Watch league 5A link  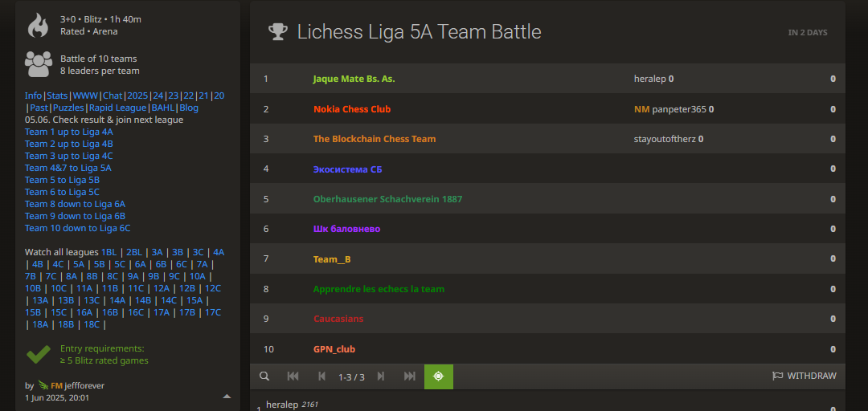pyautogui.click(x=80, y=264)
